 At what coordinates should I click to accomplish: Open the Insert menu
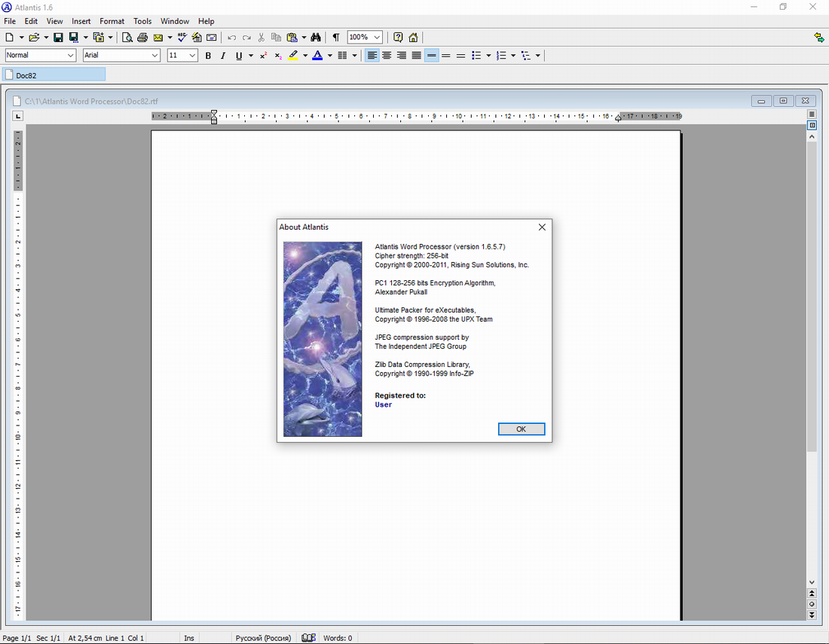click(x=81, y=21)
